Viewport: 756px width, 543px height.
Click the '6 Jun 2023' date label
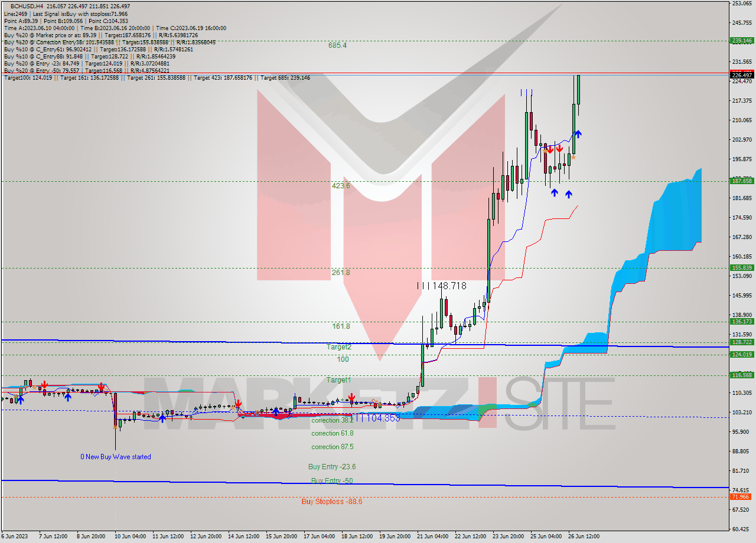pyautogui.click(x=15, y=537)
